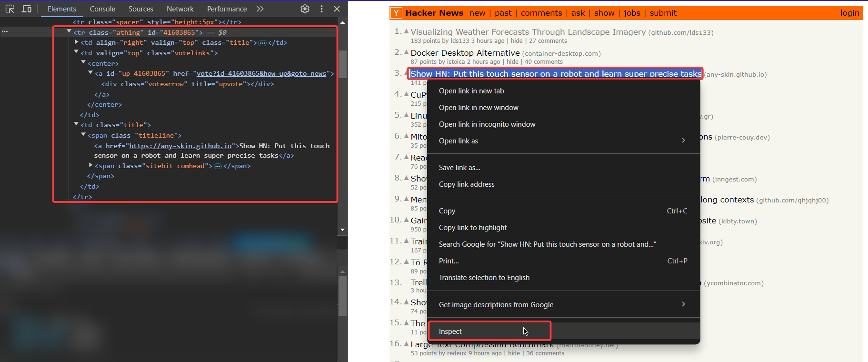This screenshot has width=868, height=362.
Task: Click ellipsis in td align right row
Action: (262, 43)
